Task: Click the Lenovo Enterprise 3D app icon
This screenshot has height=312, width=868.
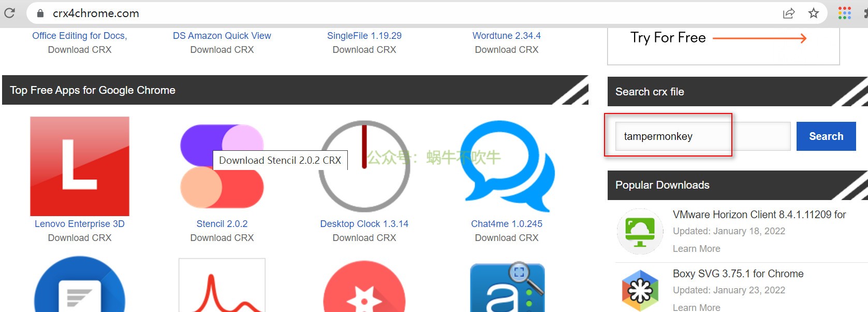Action: click(x=80, y=166)
